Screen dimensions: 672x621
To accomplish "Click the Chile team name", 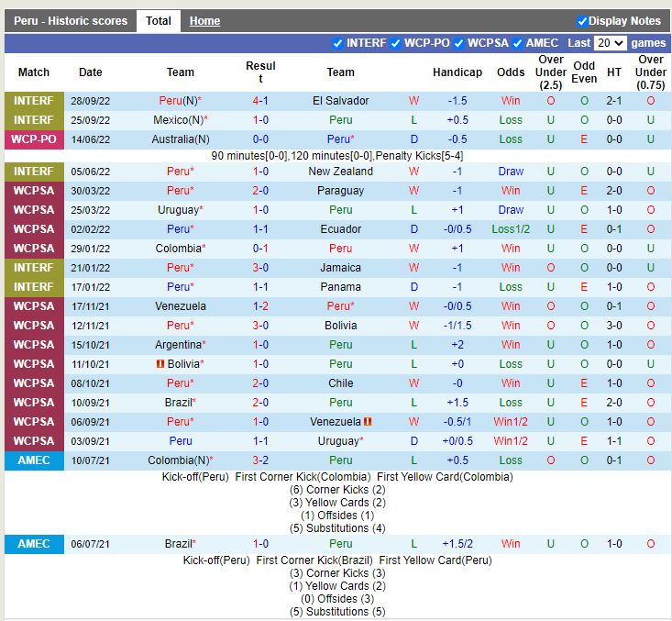I will point(340,383).
